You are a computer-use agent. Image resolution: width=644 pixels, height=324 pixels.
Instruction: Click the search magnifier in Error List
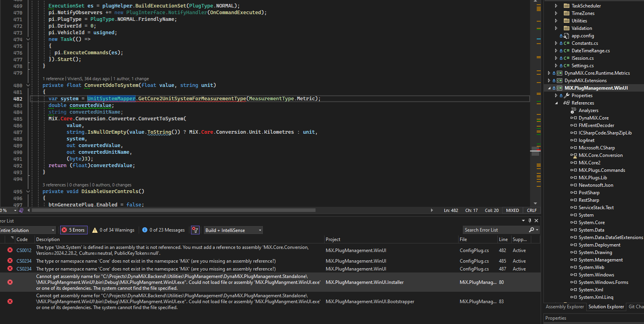(x=531, y=230)
